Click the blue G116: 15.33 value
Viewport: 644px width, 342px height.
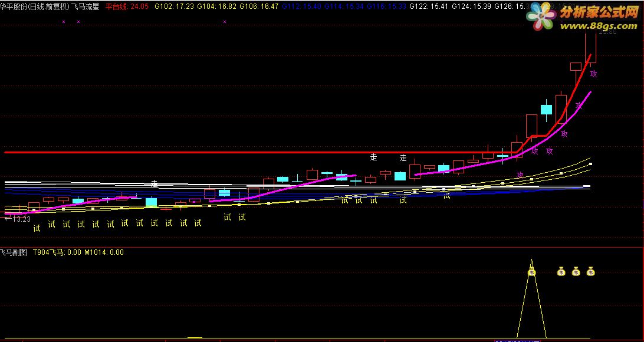[x=386, y=6]
